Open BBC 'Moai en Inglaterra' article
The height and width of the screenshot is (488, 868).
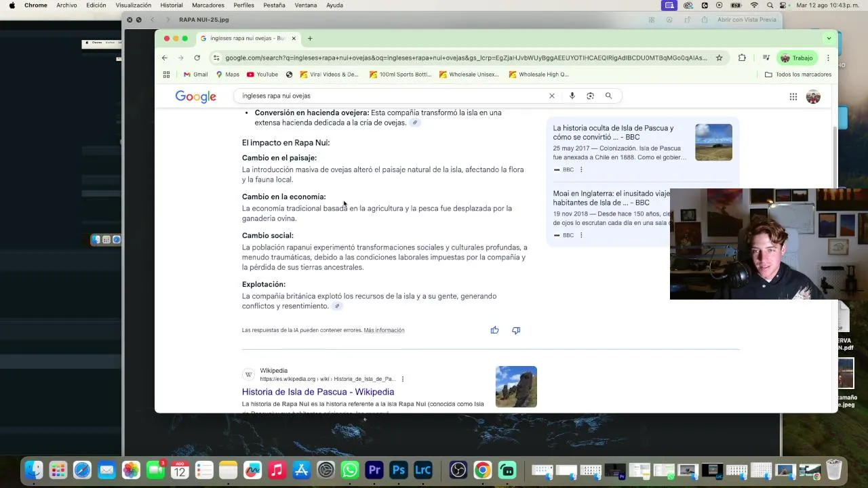[x=610, y=198]
